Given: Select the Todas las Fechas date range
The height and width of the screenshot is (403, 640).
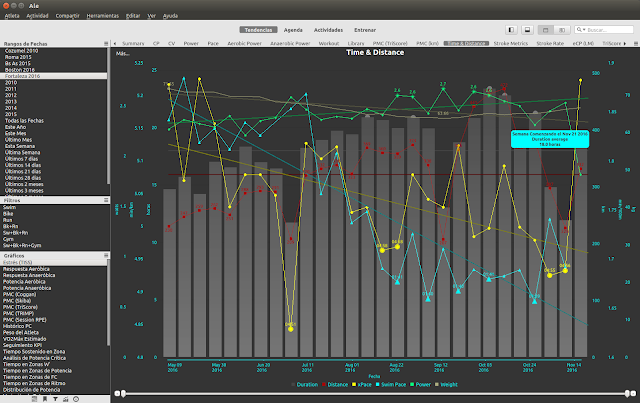Looking at the screenshot, I should coord(54,120).
